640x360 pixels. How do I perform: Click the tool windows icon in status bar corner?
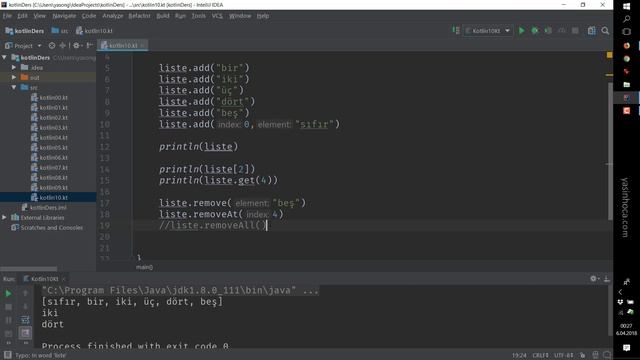(x=7, y=355)
